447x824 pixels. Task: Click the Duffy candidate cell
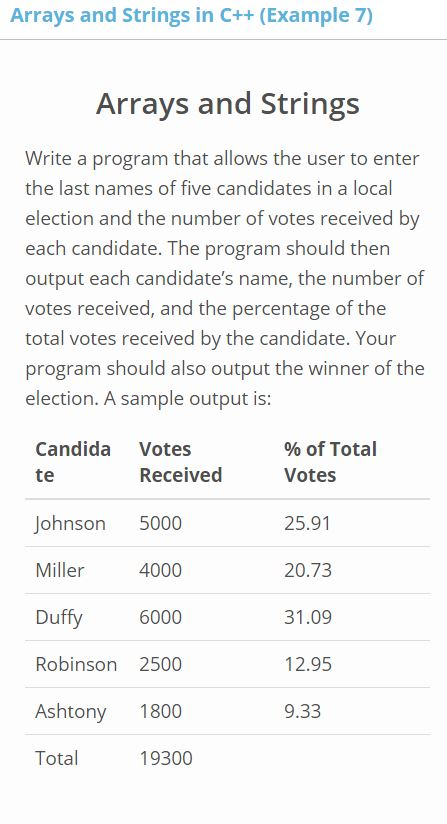coord(59,617)
